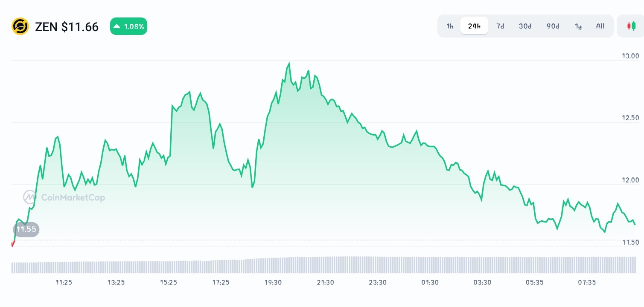This screenshot has width=644, height=307.
Task: Click the 23:30 time axis label
Action: [378, 282]
